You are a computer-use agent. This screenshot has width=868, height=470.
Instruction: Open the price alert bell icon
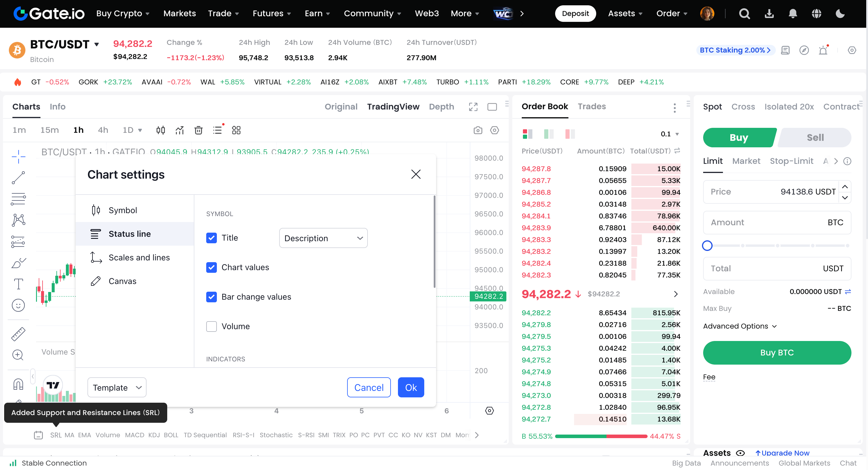[823, 50]
